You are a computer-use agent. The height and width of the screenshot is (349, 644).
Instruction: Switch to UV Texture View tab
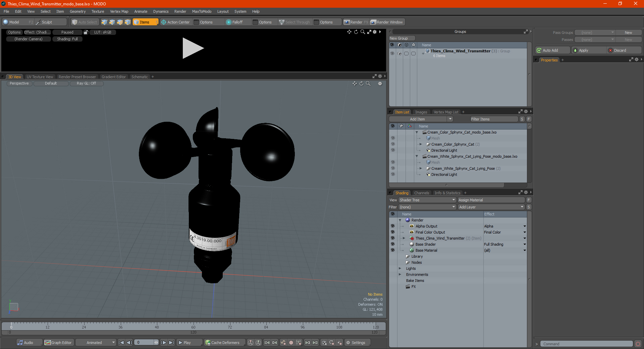point(40,77)
